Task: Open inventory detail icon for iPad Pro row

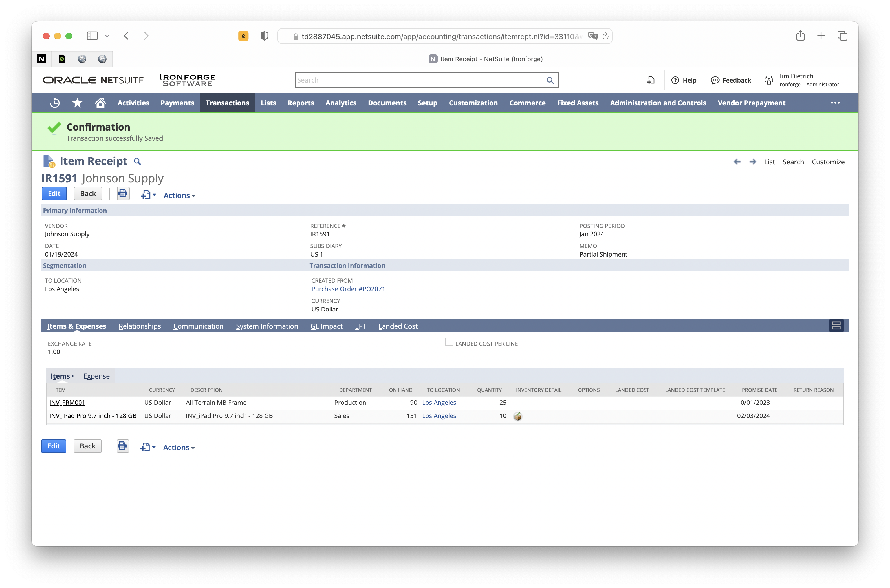Action: coord(517,416)
